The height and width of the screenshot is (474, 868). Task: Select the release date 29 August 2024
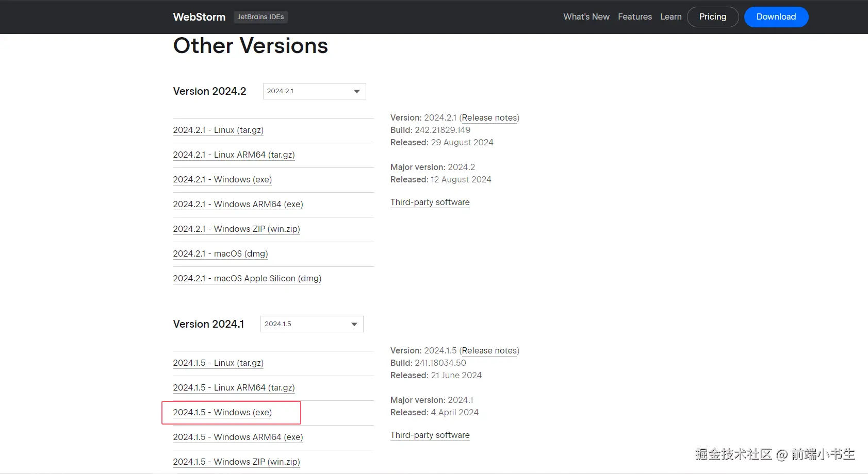click(462, 143)
